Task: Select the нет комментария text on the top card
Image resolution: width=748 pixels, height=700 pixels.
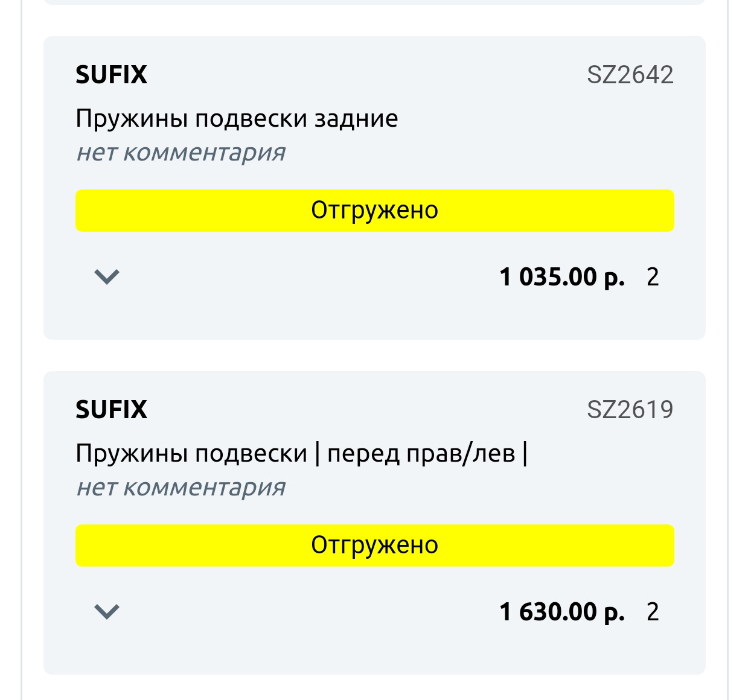Action: point(182,152)
